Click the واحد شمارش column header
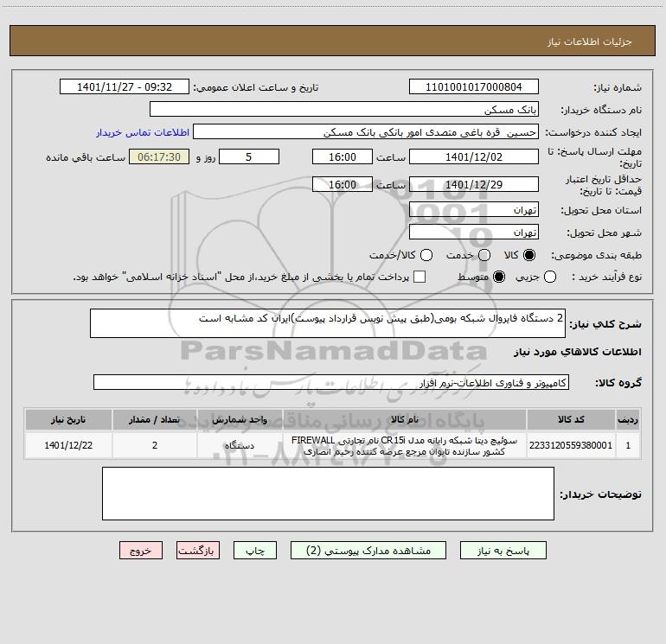This screenshot has height=644, width=666. point(240,419)
